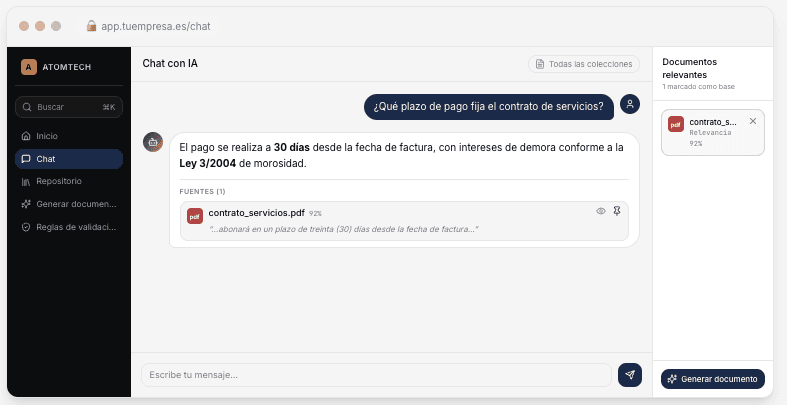Viewport: 787px width, 405px height.
Task: Open contrato_servicios.pdf source name
Action: [256, 213]
